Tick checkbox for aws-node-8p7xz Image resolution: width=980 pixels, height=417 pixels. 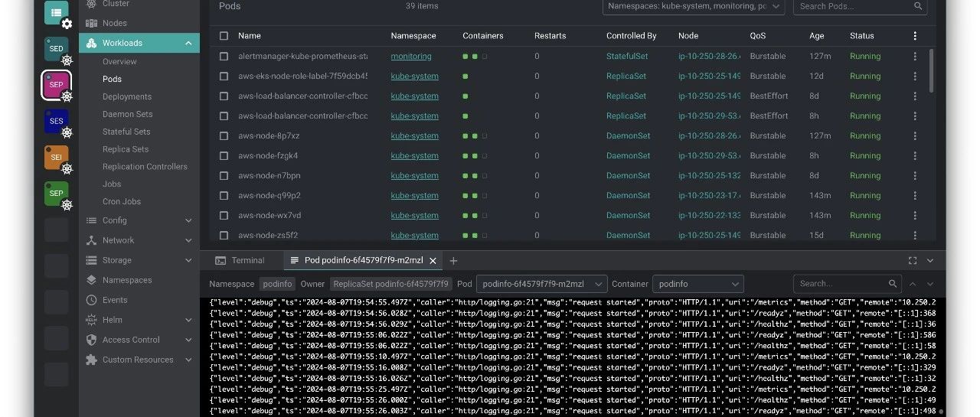pos(224,136)
